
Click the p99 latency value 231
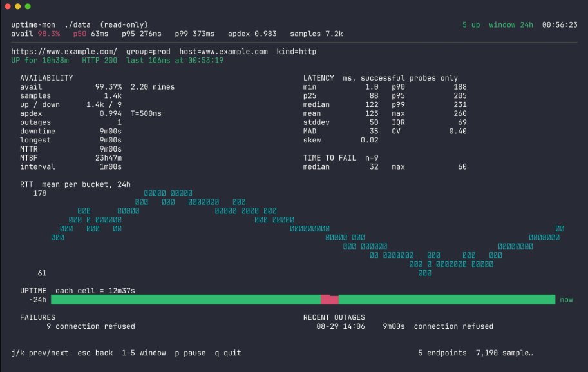click(x=460, y=104)
